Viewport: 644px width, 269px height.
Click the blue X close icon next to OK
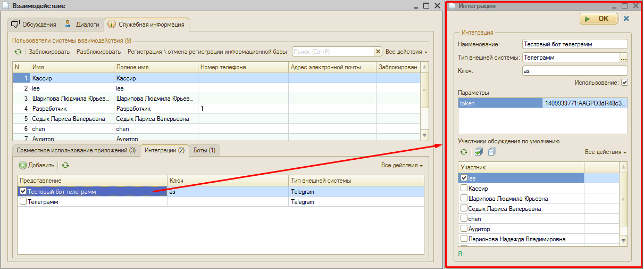click(x=626, y=19)
